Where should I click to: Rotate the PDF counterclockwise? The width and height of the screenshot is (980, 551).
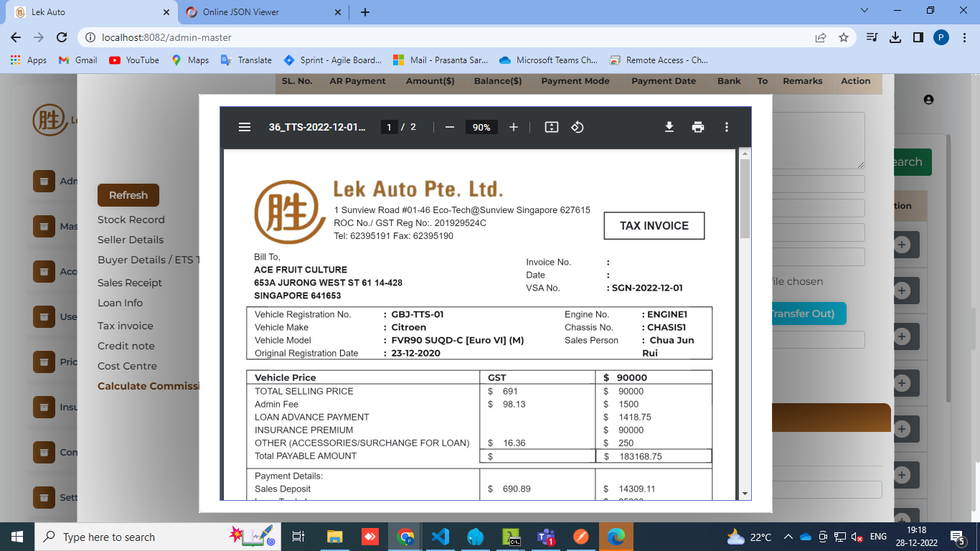[x=578, y=127]
